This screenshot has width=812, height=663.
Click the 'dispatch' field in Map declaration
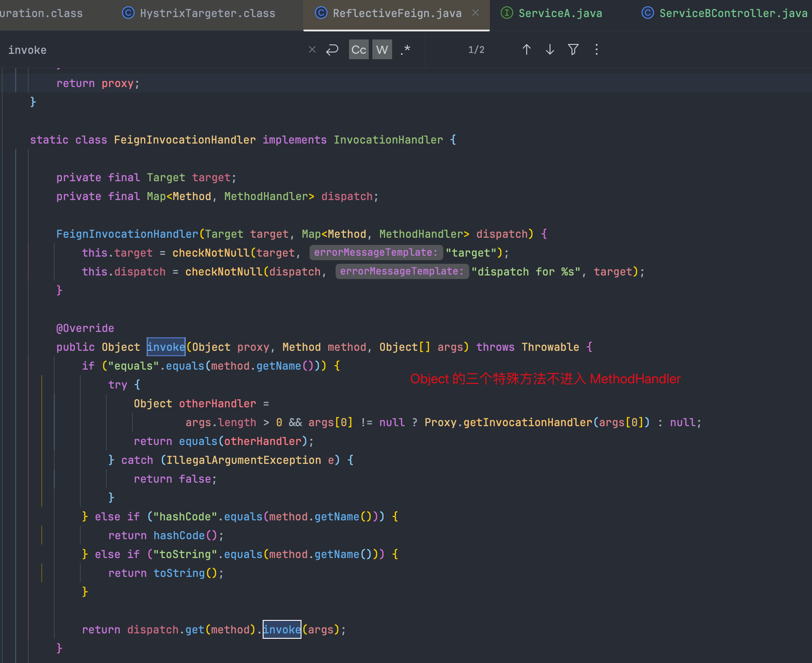(x=347, y=196)
